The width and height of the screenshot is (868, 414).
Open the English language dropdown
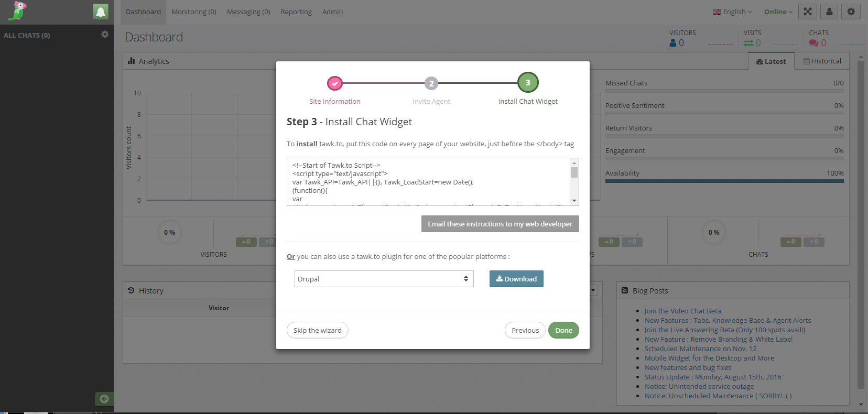(732, 12)
